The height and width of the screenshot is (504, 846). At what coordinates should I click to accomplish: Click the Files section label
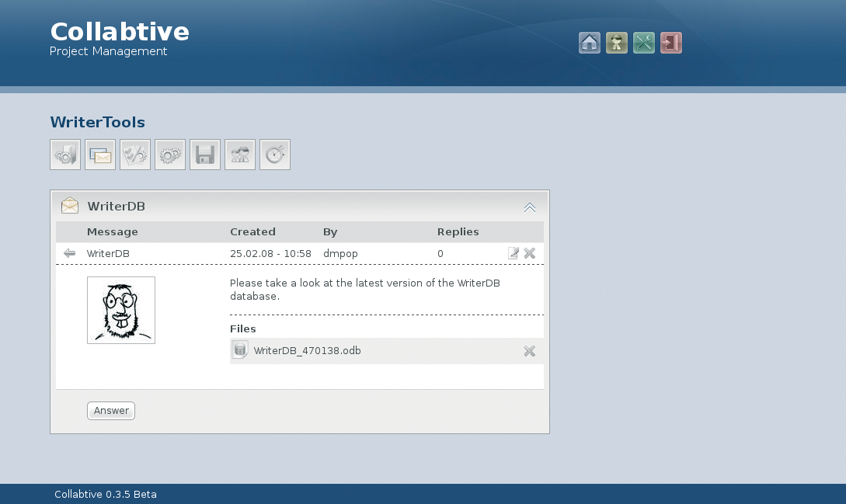tap(243, 328)
